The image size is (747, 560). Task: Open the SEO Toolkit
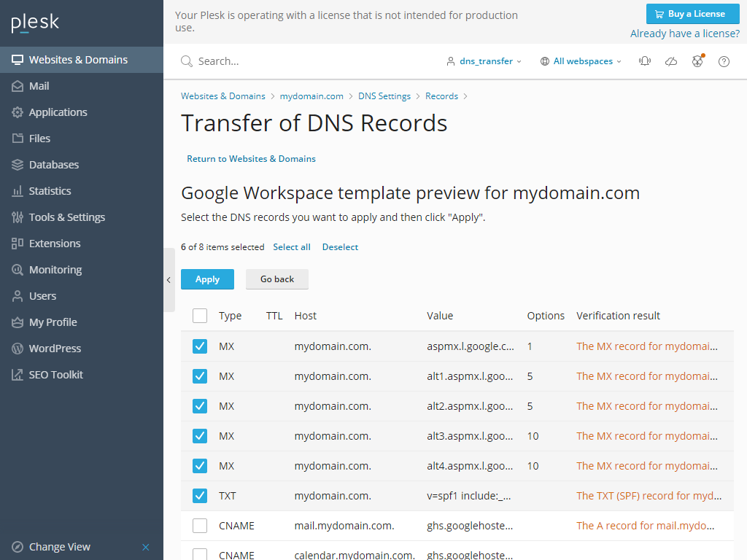click(x=55, y=374)
